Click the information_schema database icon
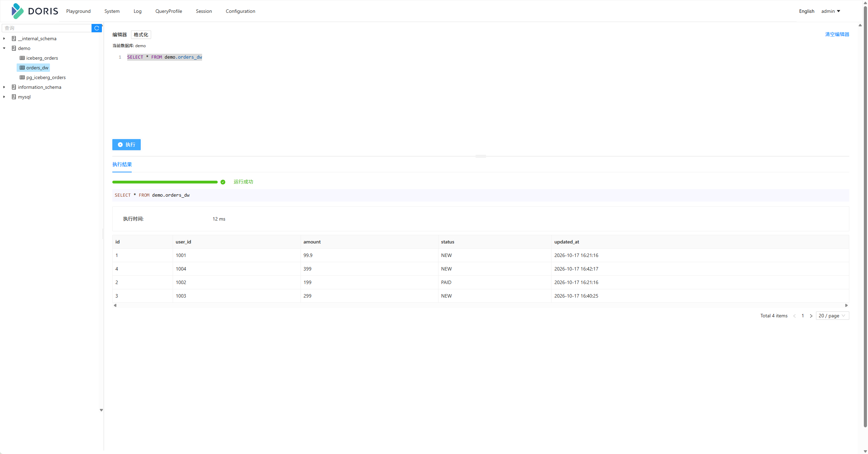Viewport: 868px width, 454px height. click(14, 87)
